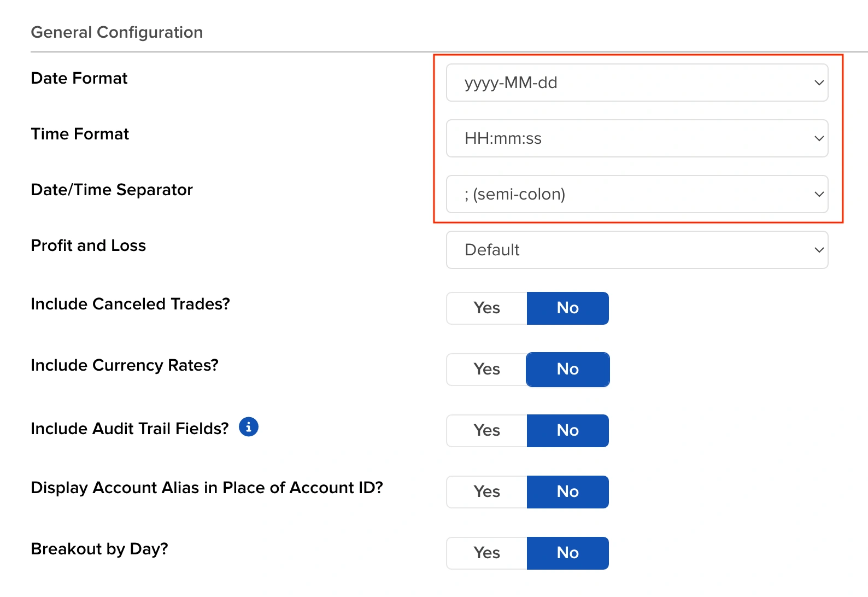The image size is (868, 597).
Task: Set Include Canceled Trades to Yes
Action: tap(486, 308)
